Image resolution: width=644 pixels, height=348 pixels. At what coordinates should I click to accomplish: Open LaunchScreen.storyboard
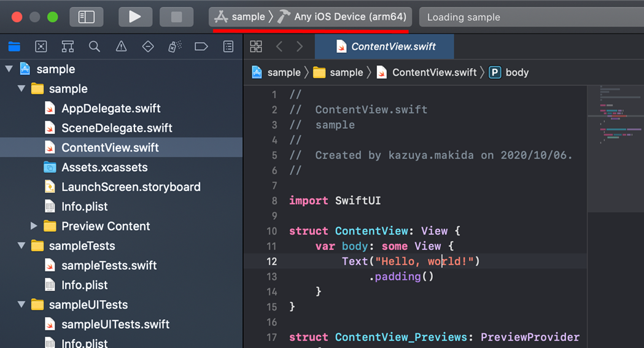121,187
